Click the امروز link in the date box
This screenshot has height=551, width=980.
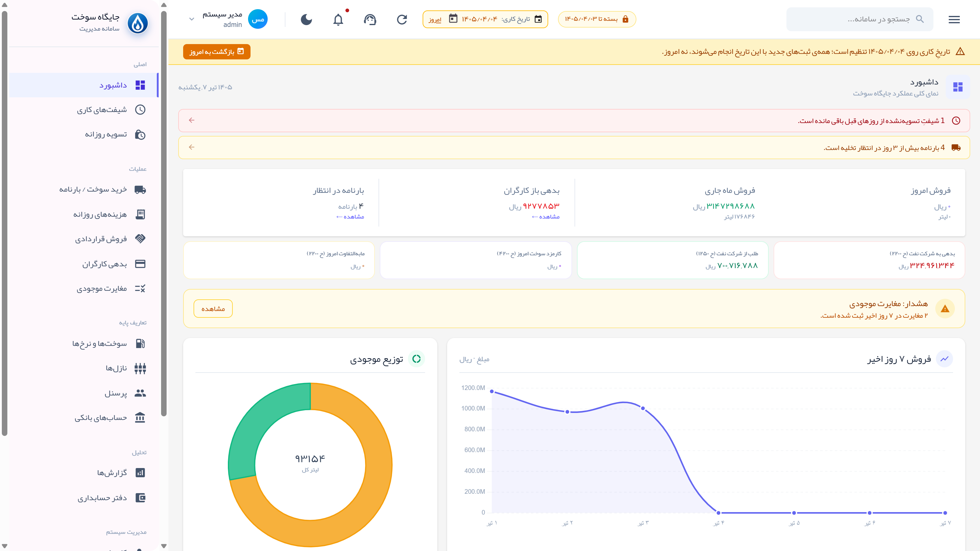pyautogui.click(x=435, y=19)
